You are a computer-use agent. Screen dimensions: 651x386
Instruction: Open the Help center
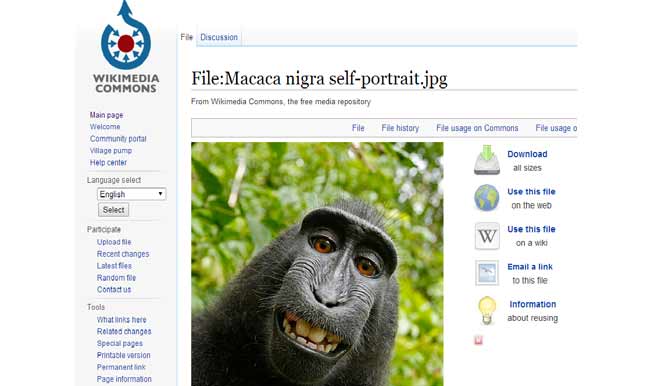[x=108, y=163]
